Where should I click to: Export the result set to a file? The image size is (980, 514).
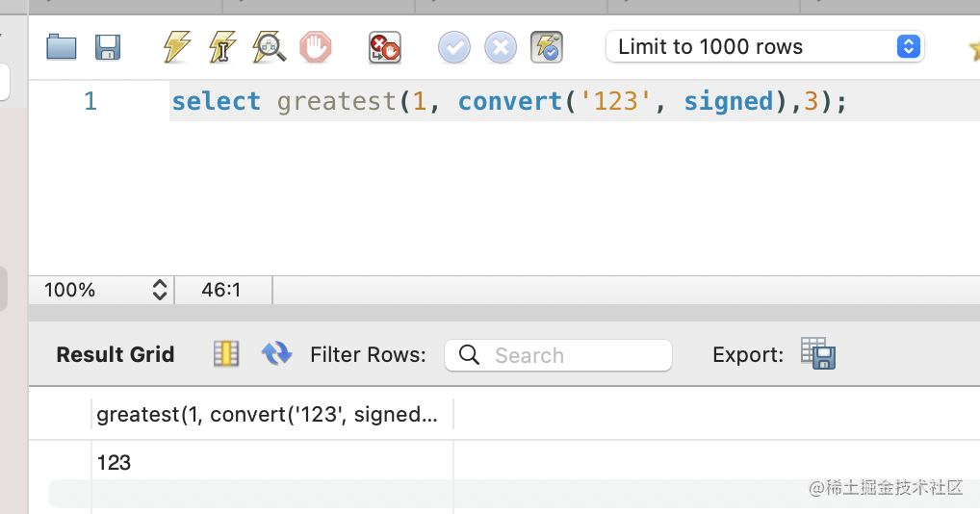tap(818, 354)
